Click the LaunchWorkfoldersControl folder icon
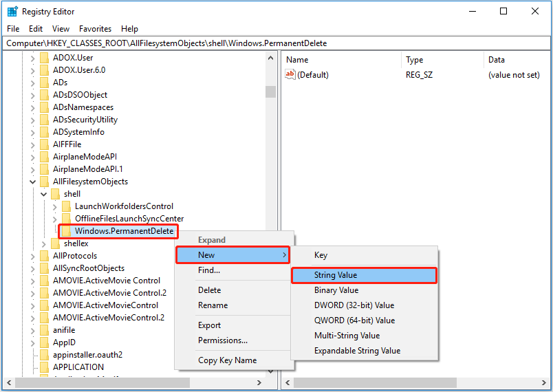Viewport: 553px width, 392px height. click(66, 206)
